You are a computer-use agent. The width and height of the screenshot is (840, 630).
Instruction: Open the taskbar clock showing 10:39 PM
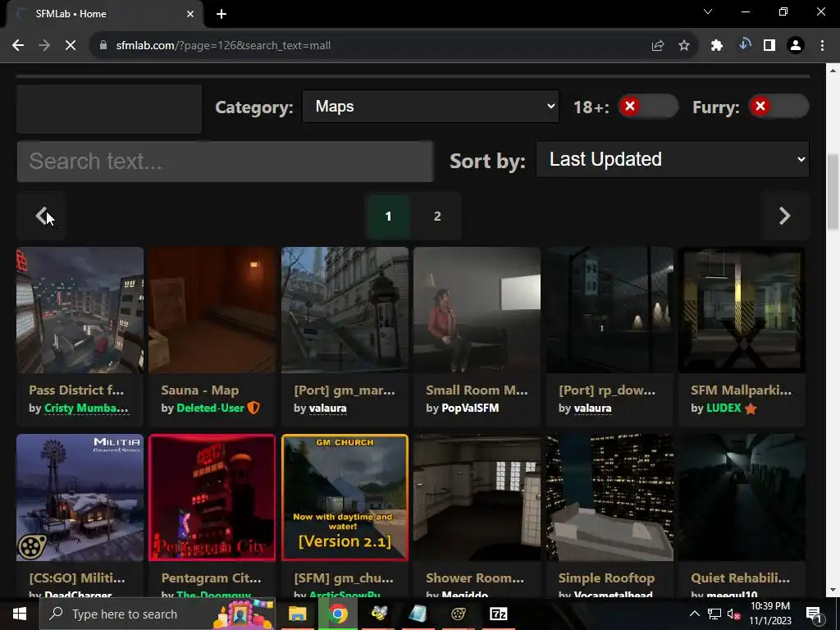(769, 614)
